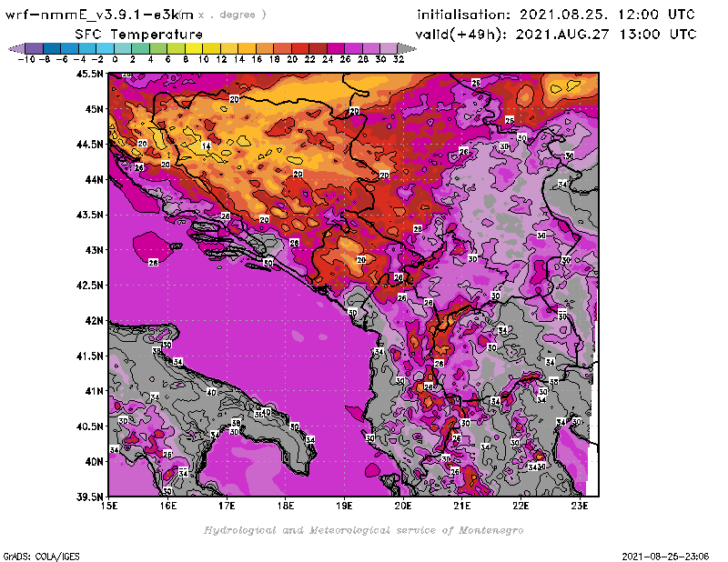The height and width of the screenshot is (562, 728).
Task: Click the legend swatch between -4 and -2
Action: pyautogui.click(x=87, y=48)
